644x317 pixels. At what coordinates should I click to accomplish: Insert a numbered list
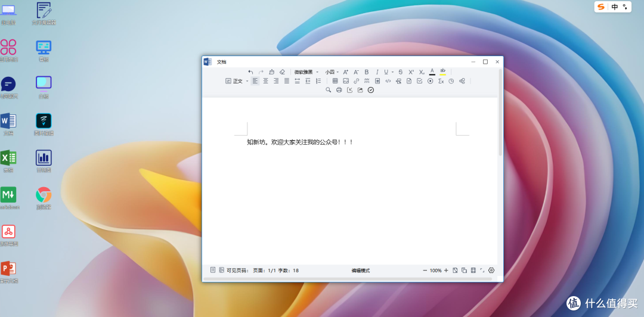pos(318,81)
